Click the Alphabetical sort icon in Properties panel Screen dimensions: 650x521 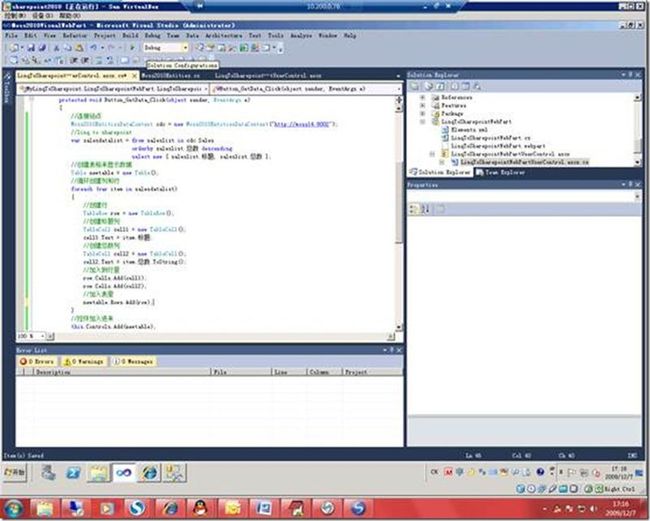(x=425, y=209)
